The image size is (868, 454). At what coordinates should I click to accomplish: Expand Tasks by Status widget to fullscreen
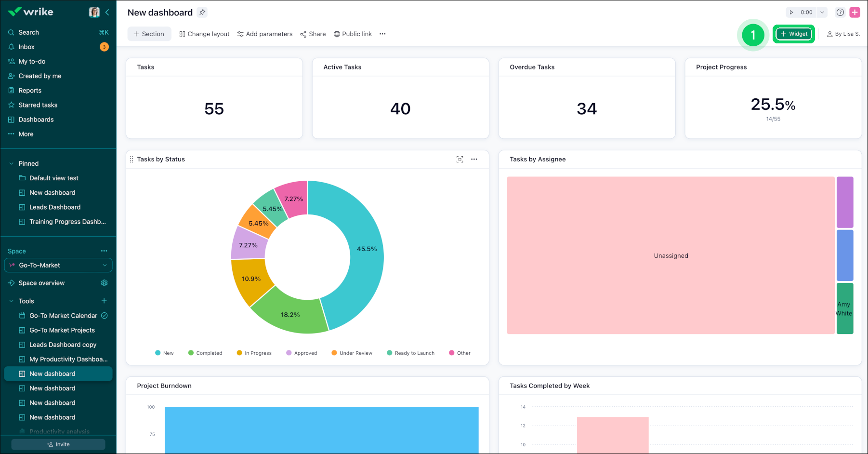click(x=460, y=159)
